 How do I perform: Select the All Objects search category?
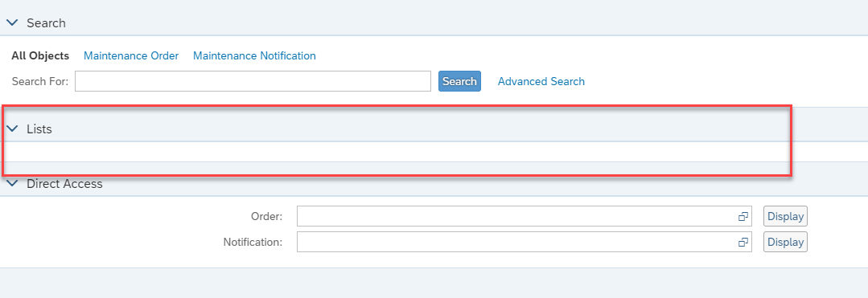click(40, 56)
